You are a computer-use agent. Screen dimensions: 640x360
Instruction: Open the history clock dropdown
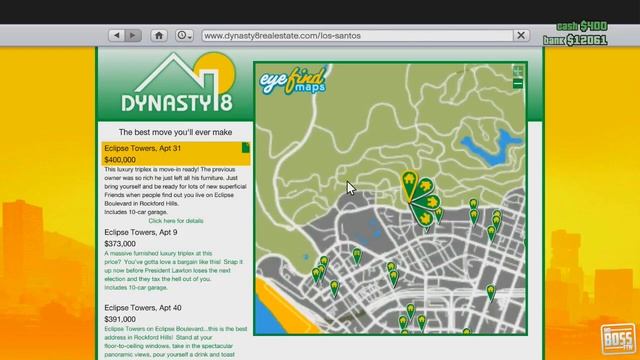coord(184,36)
